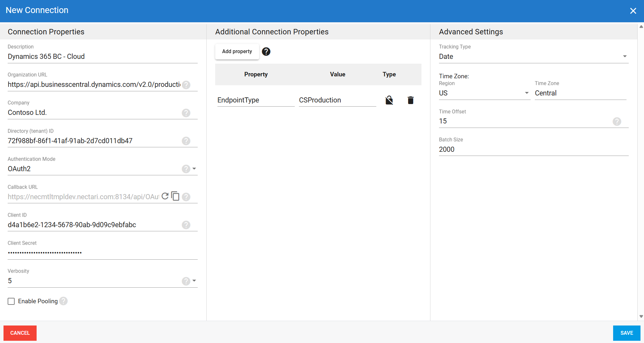Click the Enable Pooling label text
The image size is (644, 343).
38,301
